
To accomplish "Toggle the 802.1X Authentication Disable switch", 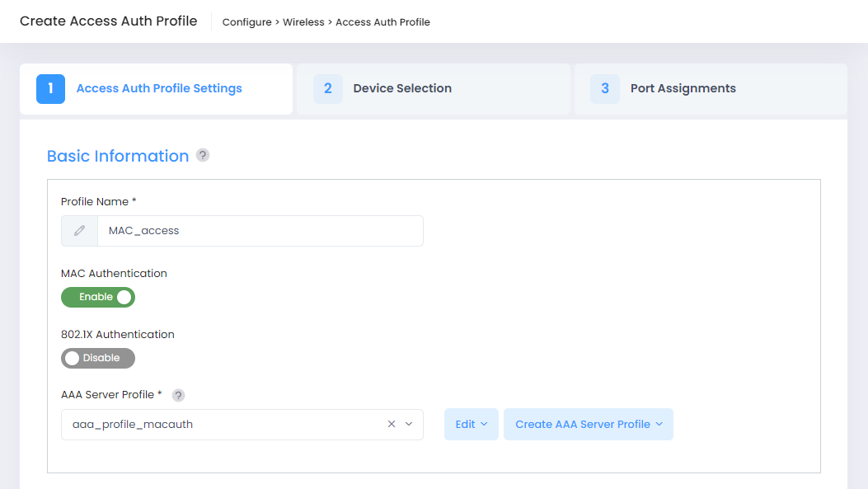I will 98,359.
